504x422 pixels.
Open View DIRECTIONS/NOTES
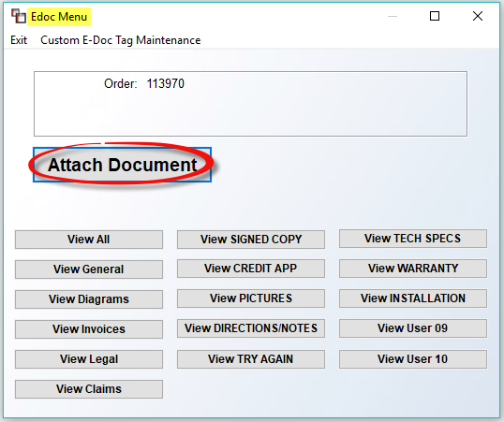251,328
